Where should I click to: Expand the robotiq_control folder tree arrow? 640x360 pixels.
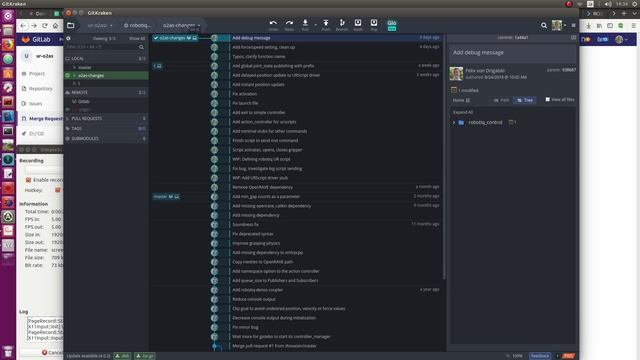pos(454,122)
